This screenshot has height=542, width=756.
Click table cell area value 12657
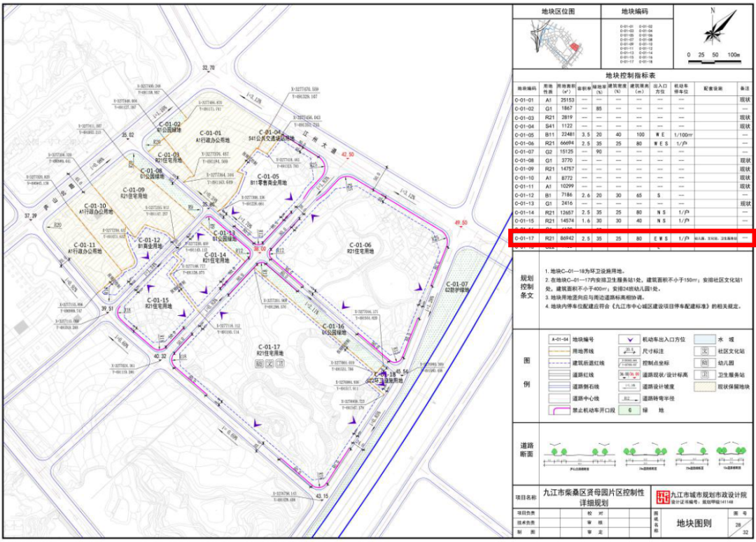(x=566, y=212)
